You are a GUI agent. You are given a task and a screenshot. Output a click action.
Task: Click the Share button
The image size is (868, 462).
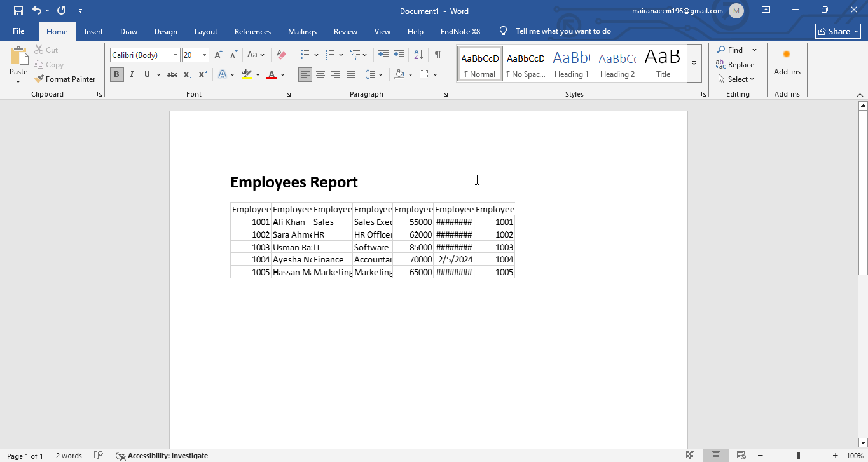pyautogui.click(x=838, y=31)
